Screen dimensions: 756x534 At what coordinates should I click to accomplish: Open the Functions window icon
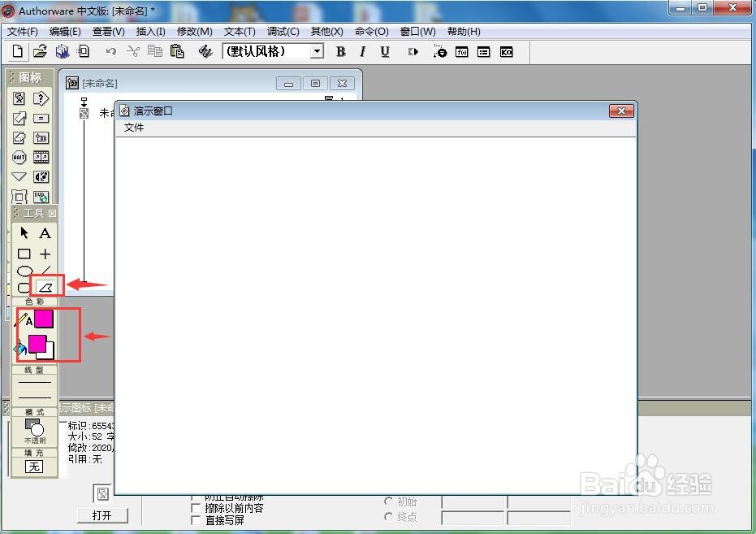coord(462,52)
